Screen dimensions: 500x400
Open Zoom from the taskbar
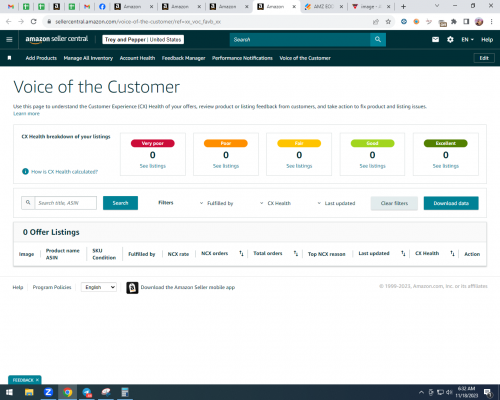click(x=48, y=392)
